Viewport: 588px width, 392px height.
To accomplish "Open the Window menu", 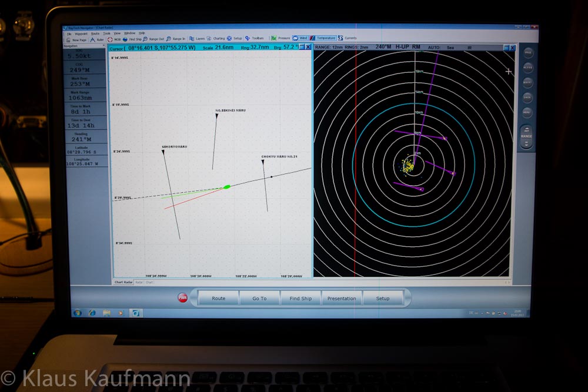I will [130, 33].
